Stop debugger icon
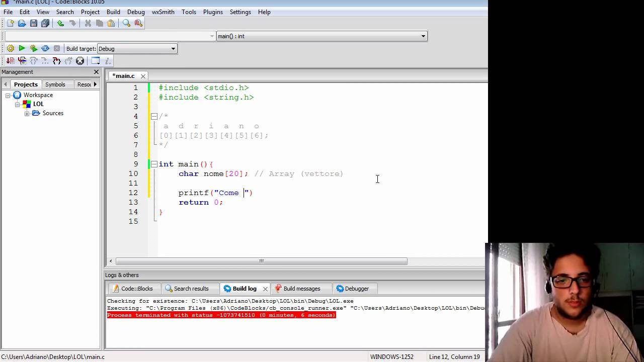 80,61
